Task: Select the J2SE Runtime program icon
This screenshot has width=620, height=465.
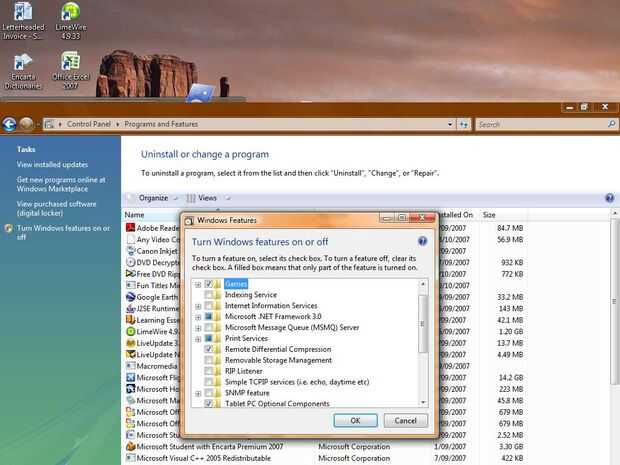Action: (130, 308)
